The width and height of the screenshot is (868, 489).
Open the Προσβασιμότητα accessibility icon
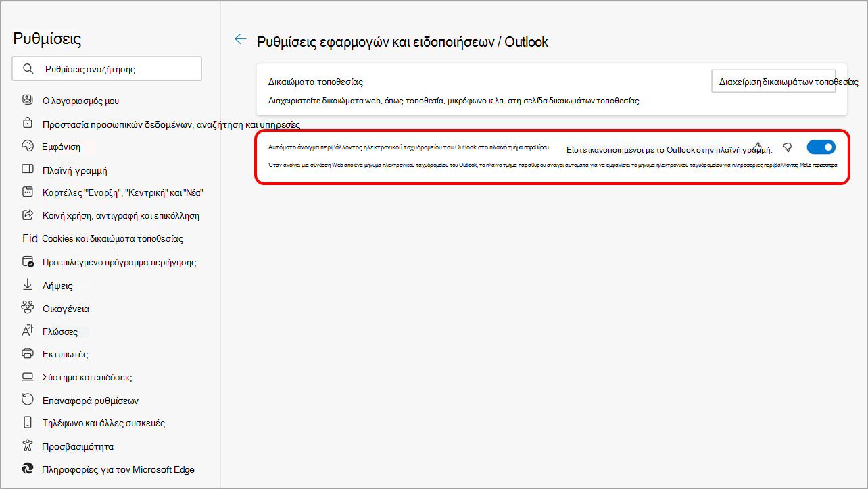[28, 446]
